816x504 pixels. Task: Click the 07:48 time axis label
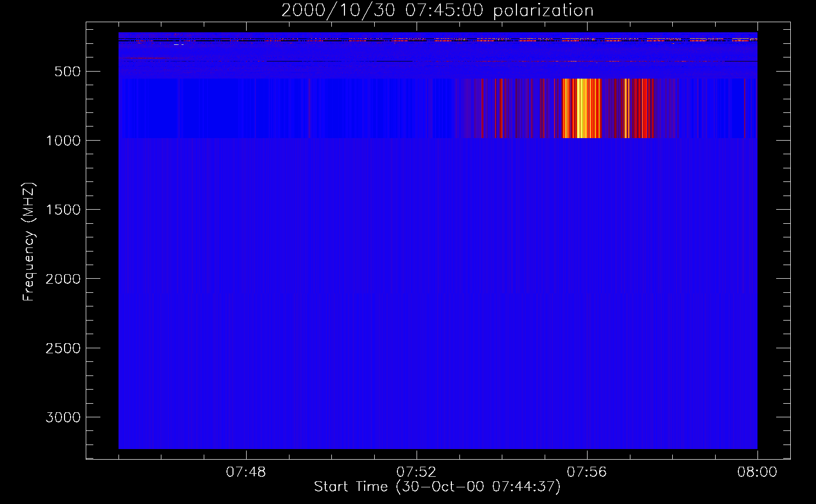tap(246, 472)
